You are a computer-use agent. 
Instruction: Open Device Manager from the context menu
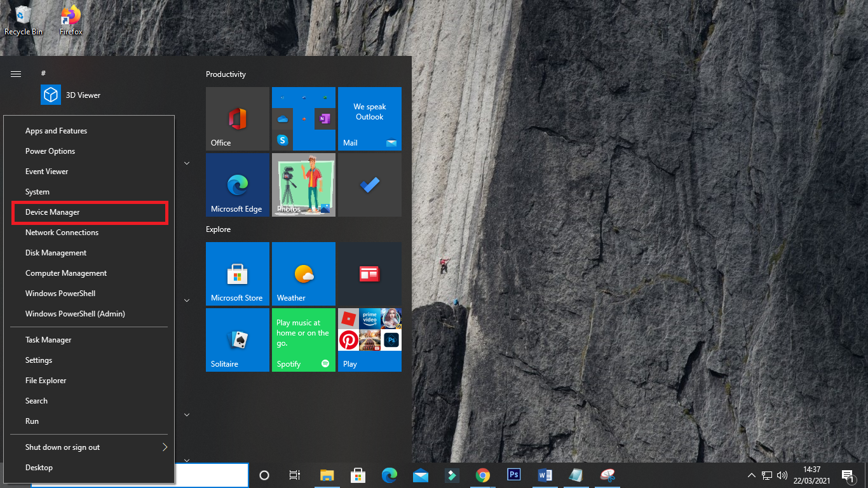point(53,212)
